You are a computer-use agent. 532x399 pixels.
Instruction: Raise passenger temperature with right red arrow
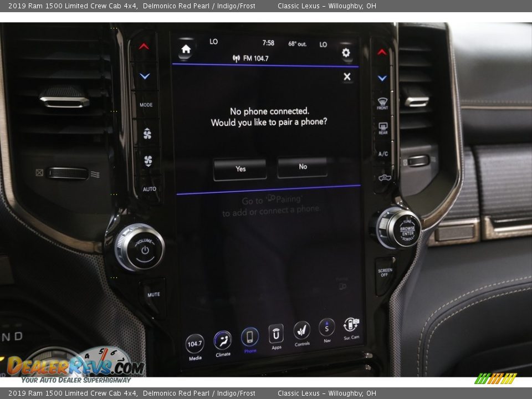[x=382, y=52]
